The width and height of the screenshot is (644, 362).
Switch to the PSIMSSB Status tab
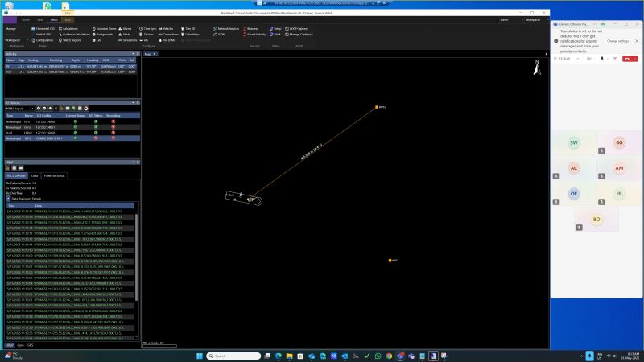(55, 175)
